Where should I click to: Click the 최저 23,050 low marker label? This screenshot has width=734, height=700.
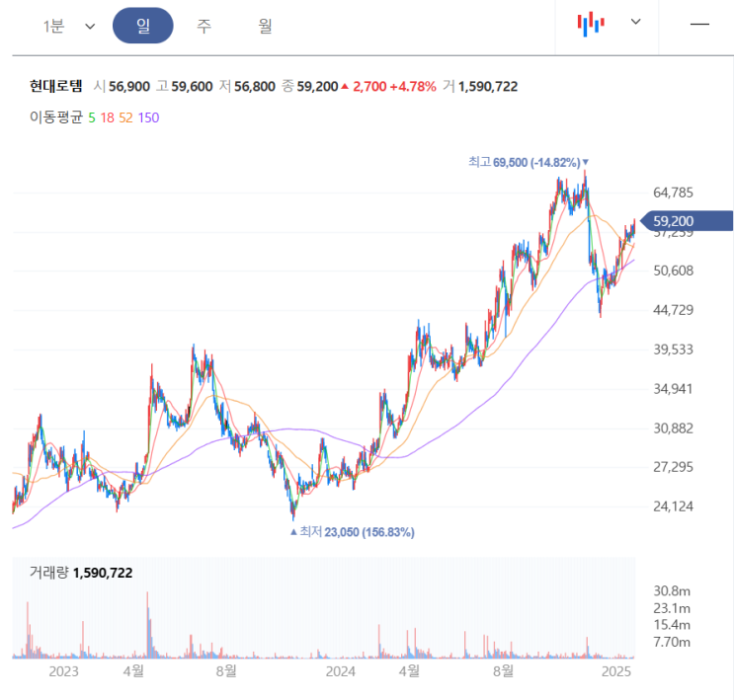coord(353,532)
